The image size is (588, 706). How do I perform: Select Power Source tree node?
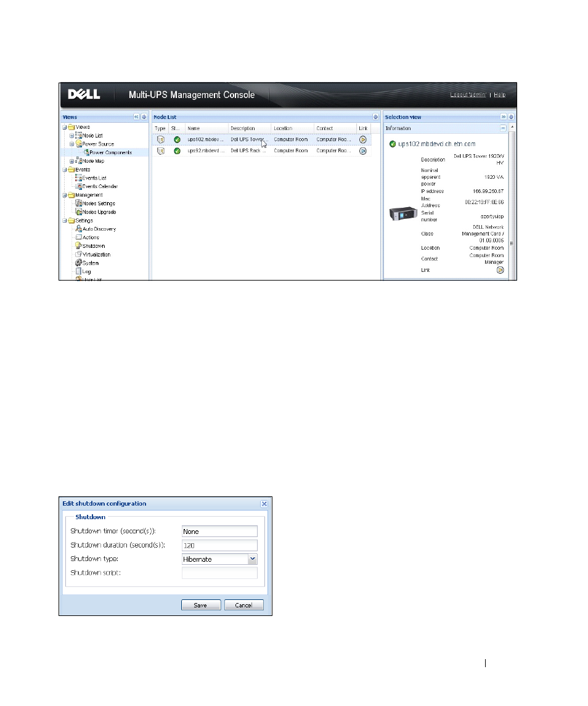pos(98,144)
